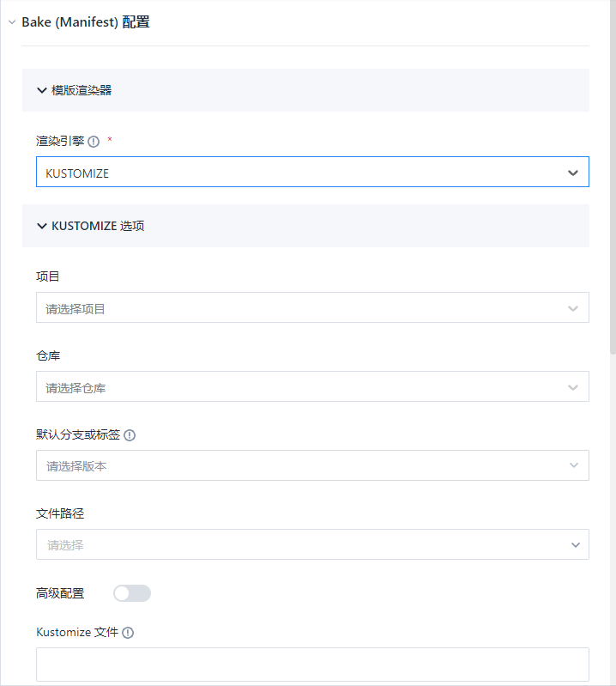Image resolution: width=616 pixels, height=686 pixels.
Task: Open the 请选择仓库 dropdown
Action: pyautogui.click(x=312, y=386)
